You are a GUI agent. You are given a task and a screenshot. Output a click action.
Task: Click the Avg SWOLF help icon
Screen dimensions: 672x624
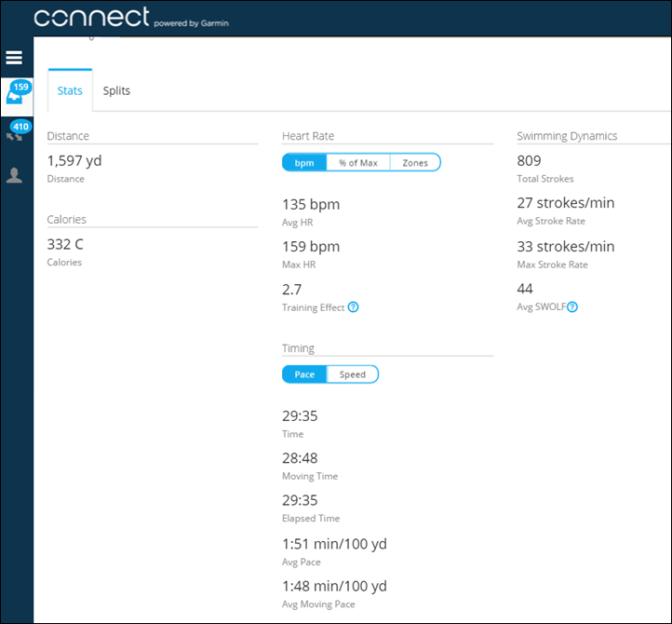coord(572,307)
